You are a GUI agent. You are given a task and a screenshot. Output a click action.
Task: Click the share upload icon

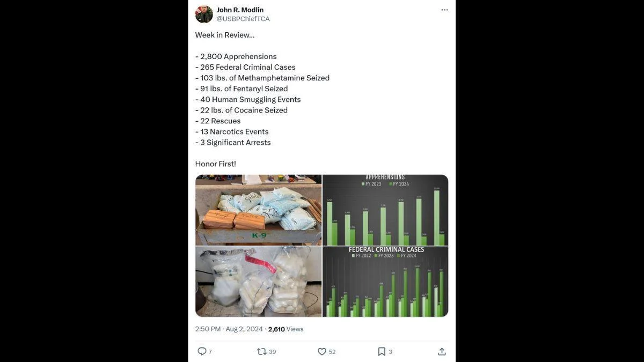(442, 351)
